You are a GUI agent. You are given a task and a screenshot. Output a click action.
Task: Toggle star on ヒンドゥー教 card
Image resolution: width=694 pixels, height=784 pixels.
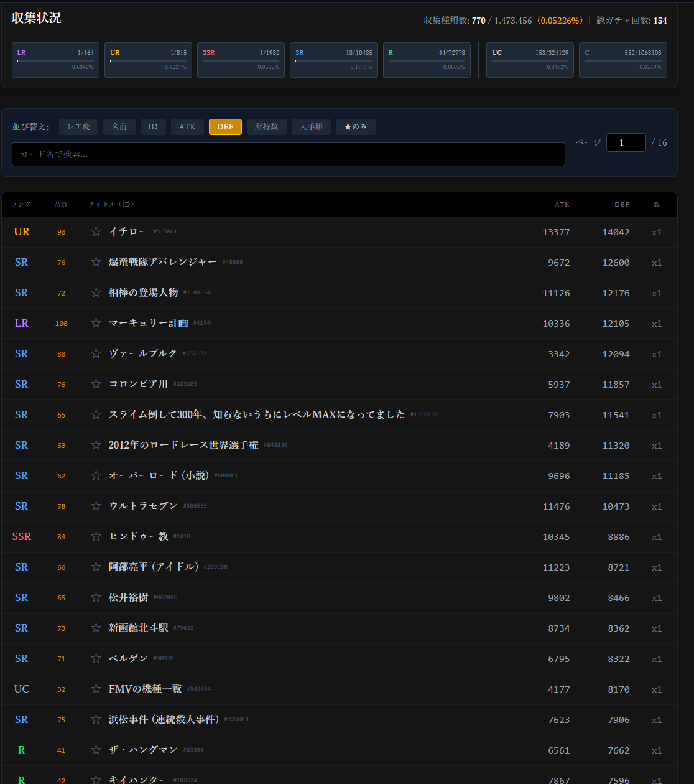tap(96, 536)
